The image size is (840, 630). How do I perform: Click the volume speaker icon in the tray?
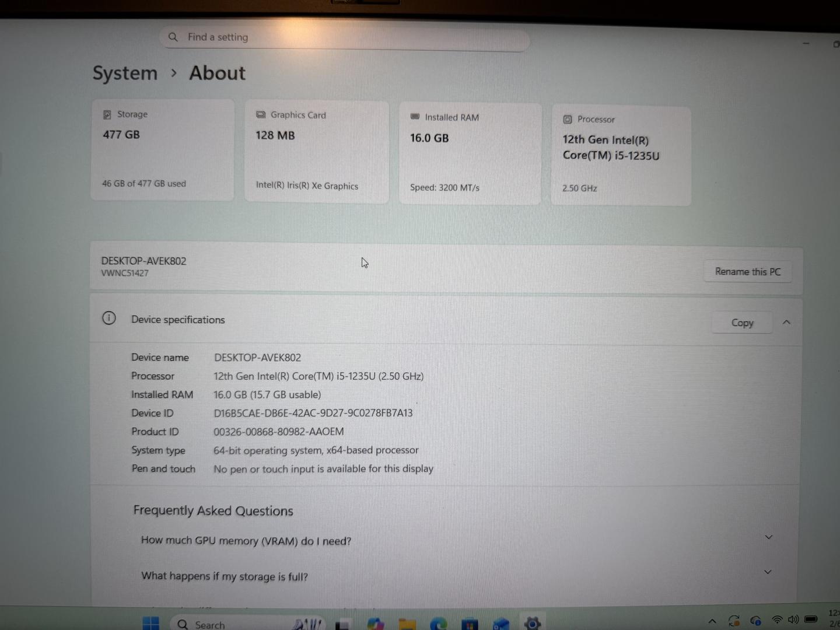793,619
